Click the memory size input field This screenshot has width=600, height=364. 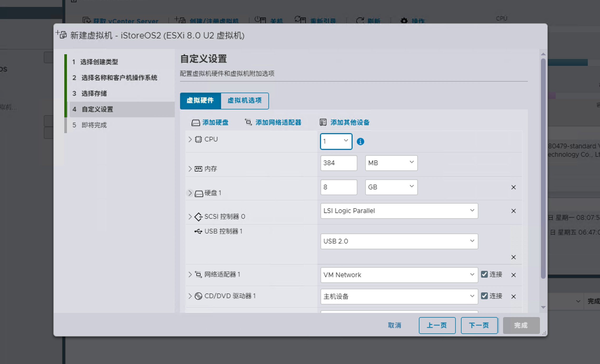coord(338,163)
